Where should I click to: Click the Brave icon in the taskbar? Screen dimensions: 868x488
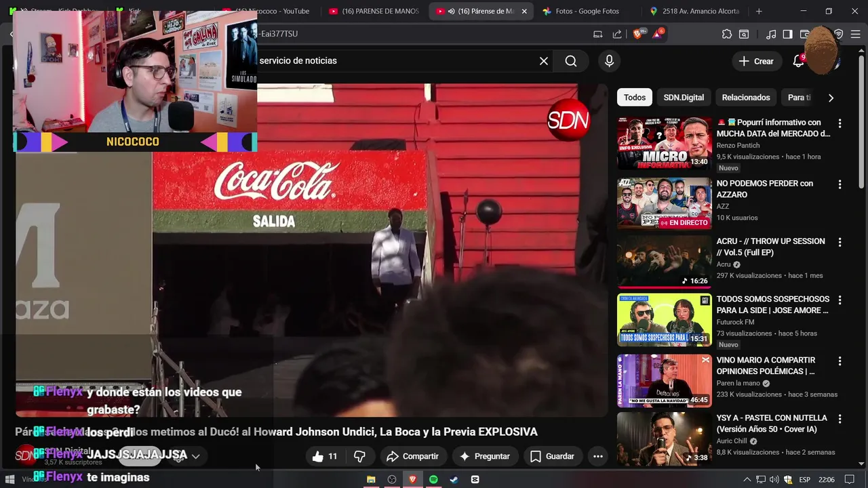(412, 479)
